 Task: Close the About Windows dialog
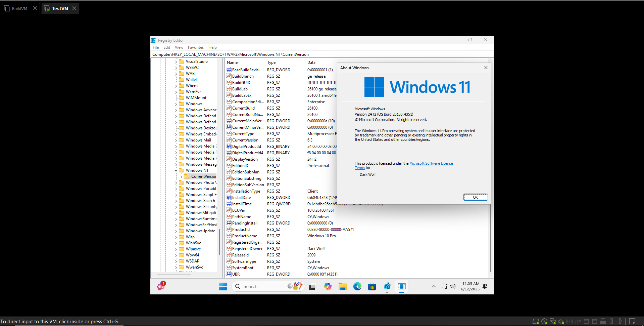click(x=486, y=68)
